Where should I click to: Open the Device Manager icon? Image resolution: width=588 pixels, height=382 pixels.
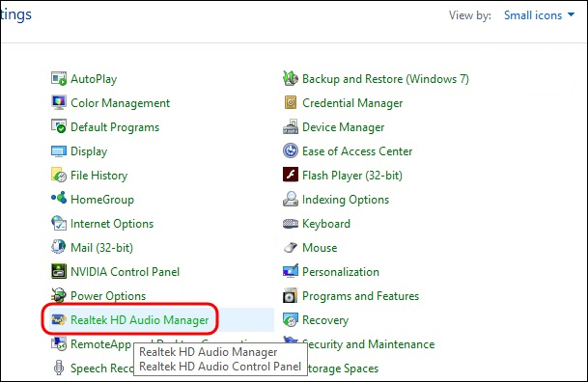291,127
